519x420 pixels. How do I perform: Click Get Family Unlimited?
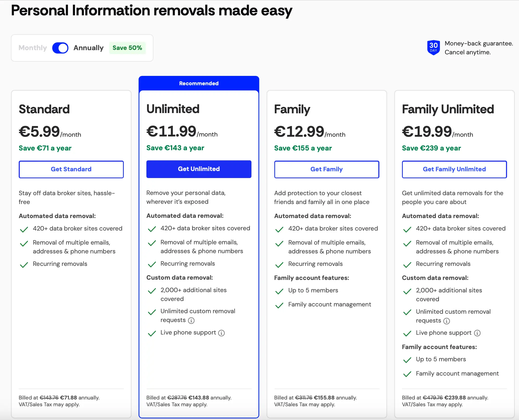454,169
